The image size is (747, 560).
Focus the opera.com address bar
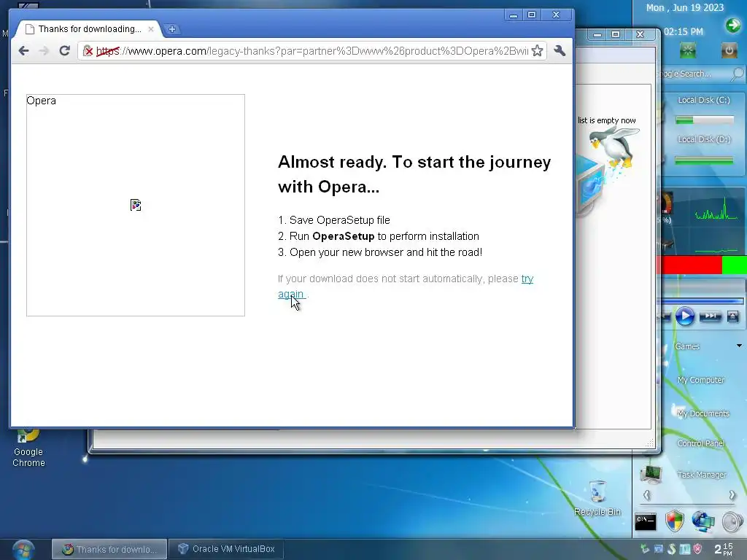[x=312, y=51]
